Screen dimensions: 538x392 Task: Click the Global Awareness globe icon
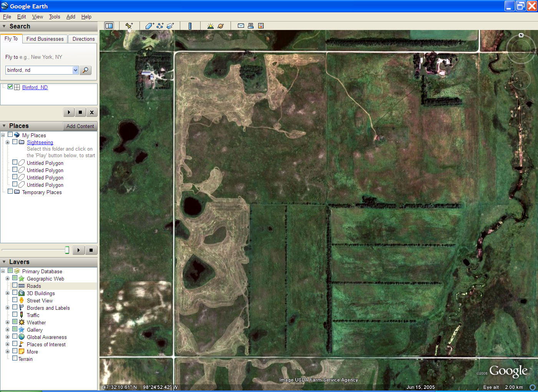22,337
